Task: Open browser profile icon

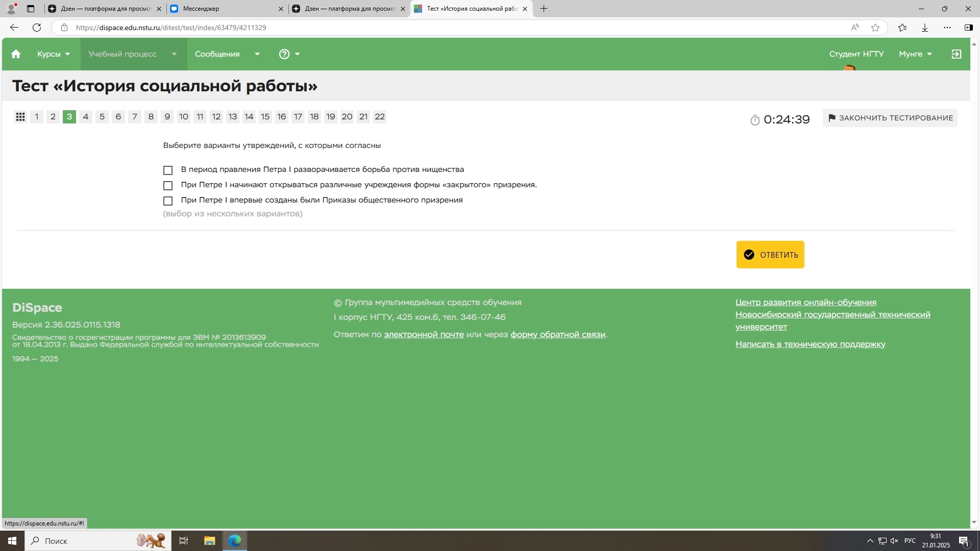Action: point(11,9)
